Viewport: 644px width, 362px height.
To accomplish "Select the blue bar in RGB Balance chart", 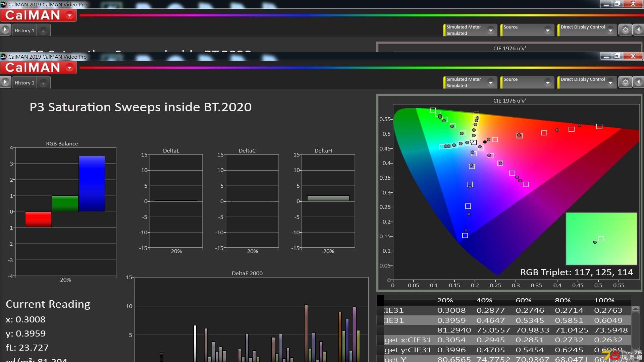I will [92, 184].
